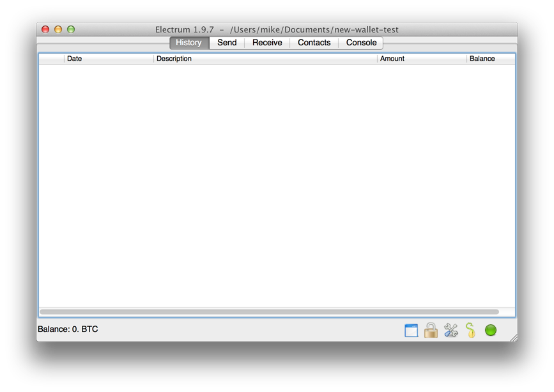The width and height of the screenshot is (554, 392).
Task: Minimize the window using the yellow button
Action: (x=58, y=29)
